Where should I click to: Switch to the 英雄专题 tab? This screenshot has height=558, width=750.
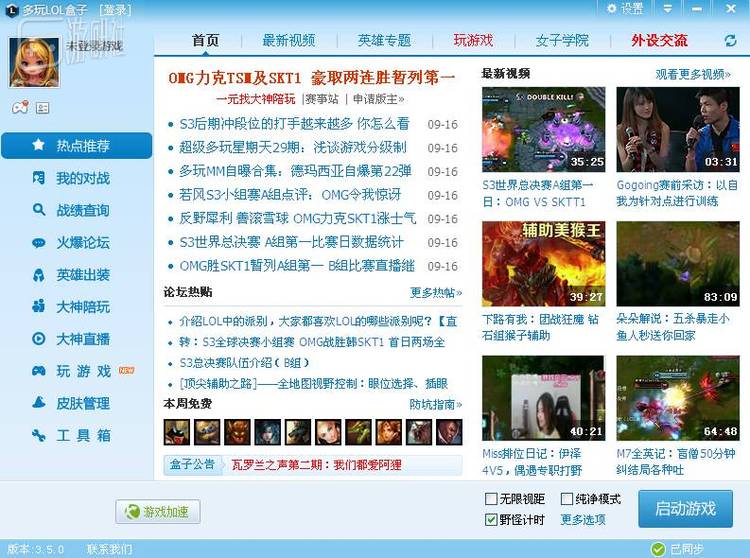pyautogui.click(x=384, y=41)
